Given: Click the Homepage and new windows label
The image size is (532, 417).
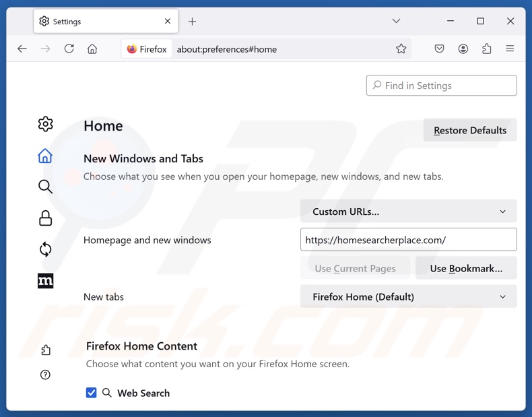Looking at the screenshot, I should click(147, 240).
